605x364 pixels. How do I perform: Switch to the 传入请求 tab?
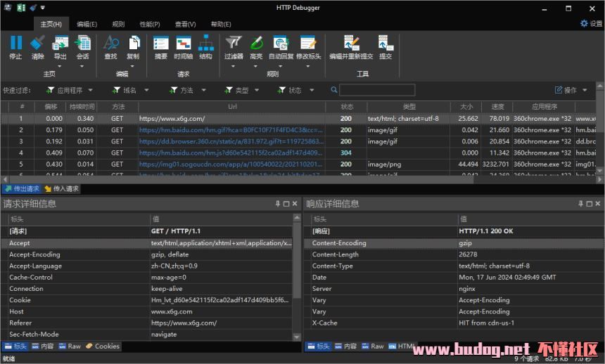point(62,188)
